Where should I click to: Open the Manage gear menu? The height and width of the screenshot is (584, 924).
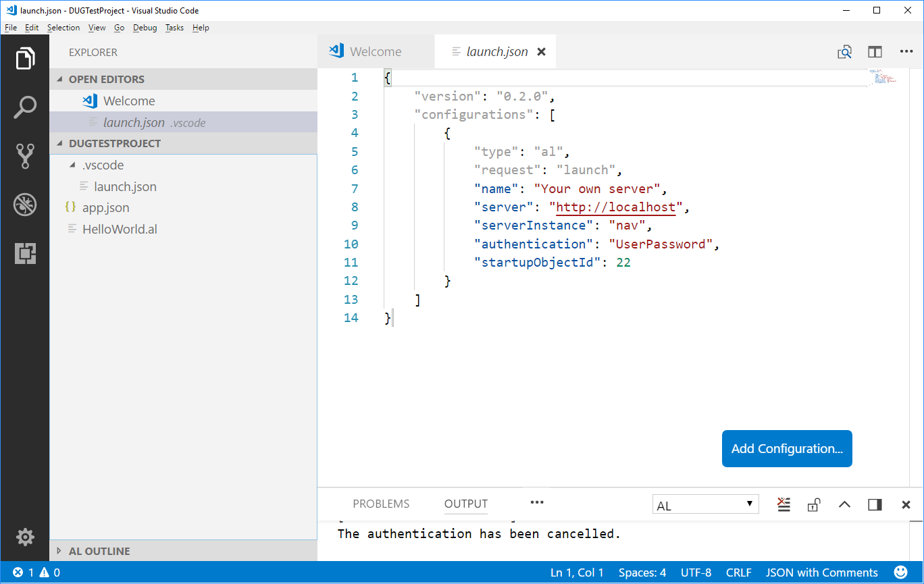25,537
